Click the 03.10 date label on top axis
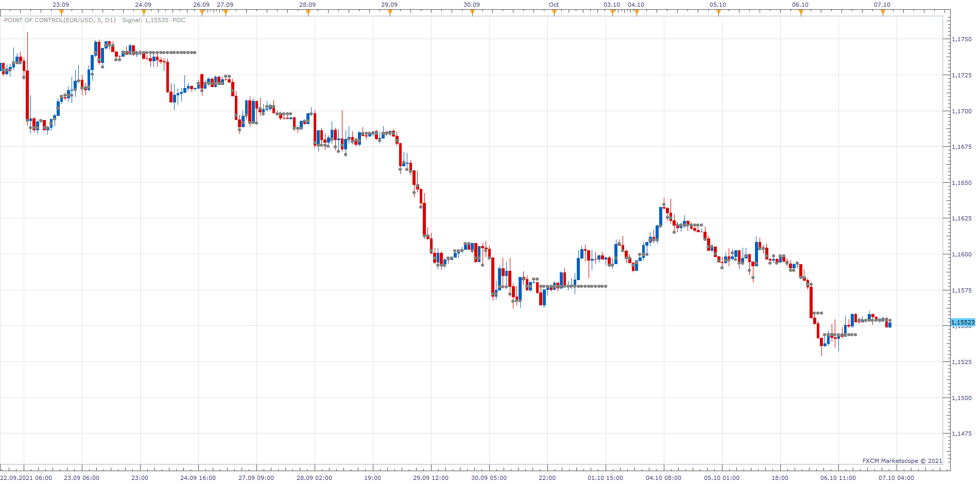 coord(612,5)
